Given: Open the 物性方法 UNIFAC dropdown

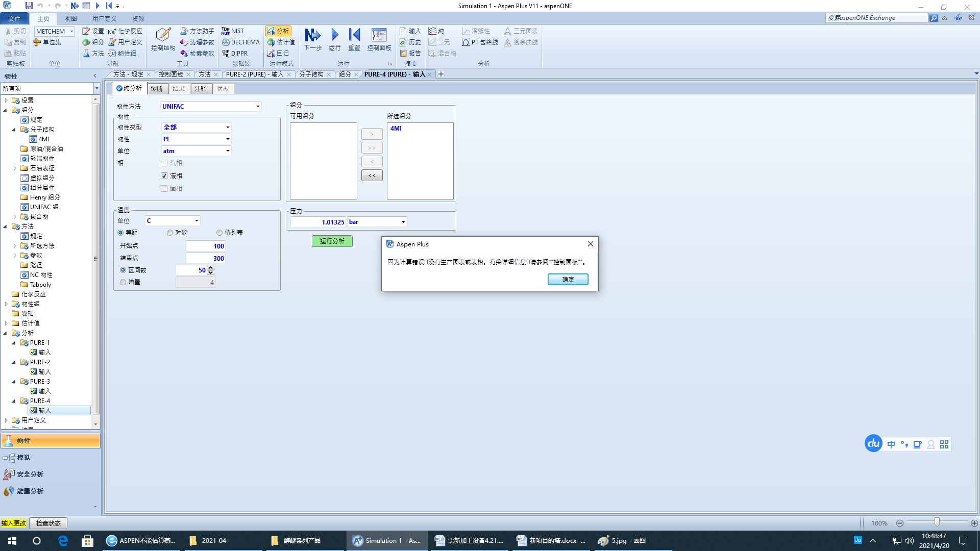Looking at the screenshot, I should click(258, 107).
